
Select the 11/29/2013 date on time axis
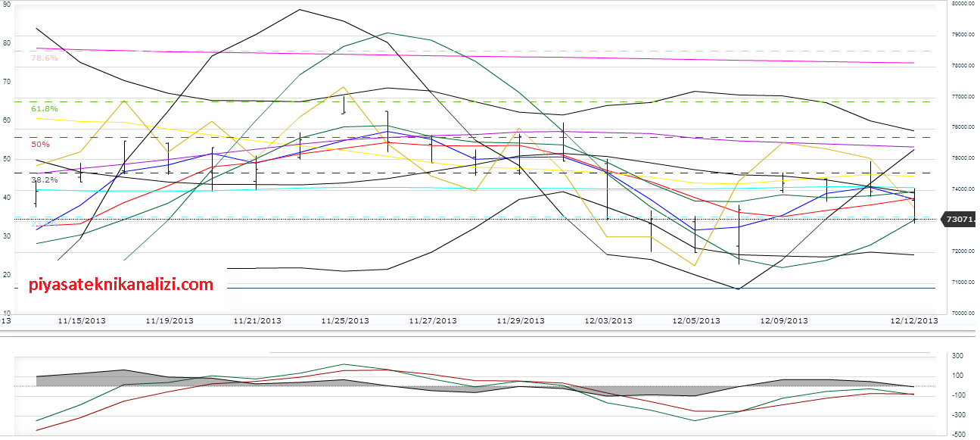coord(521,320)
